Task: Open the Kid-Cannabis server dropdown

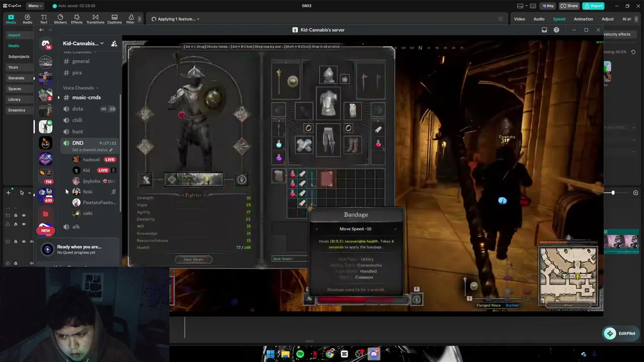Action: 84,43
